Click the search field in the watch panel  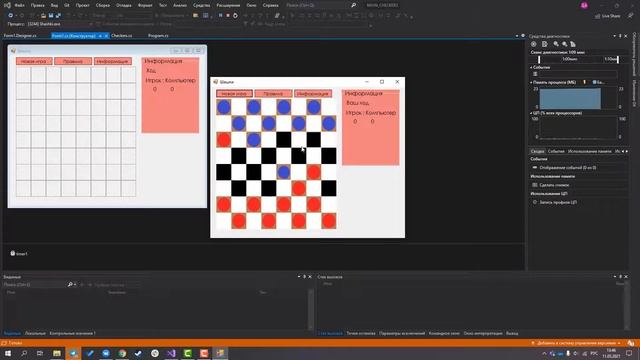click(35, 284)
